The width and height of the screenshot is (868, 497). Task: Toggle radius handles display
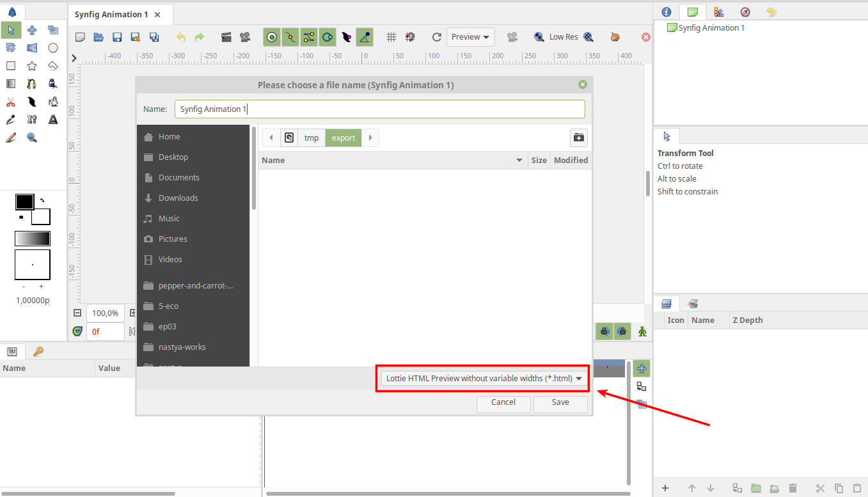[x=327, y=37]
